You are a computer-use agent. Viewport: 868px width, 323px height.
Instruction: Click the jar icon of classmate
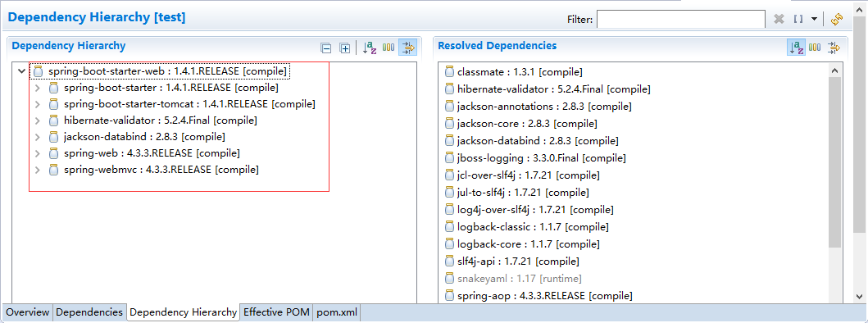pyautogui.click(x=449, y=72)
